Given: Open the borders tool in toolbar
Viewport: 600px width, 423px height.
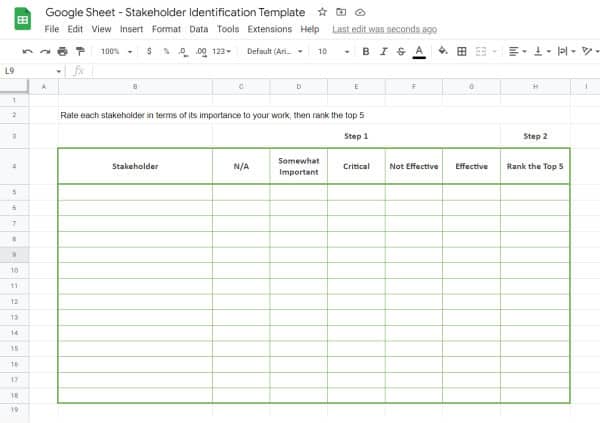Looking at the screenshot, I should tap(461, 51).
